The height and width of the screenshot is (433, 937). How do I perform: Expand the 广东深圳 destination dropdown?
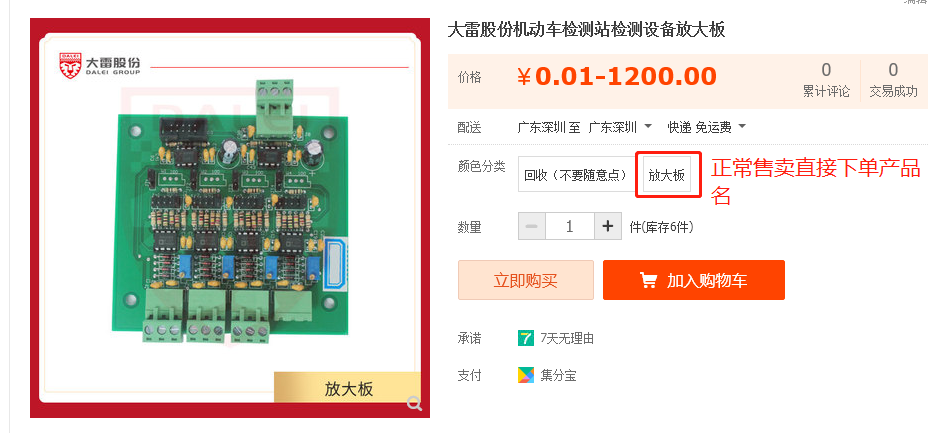621,127
